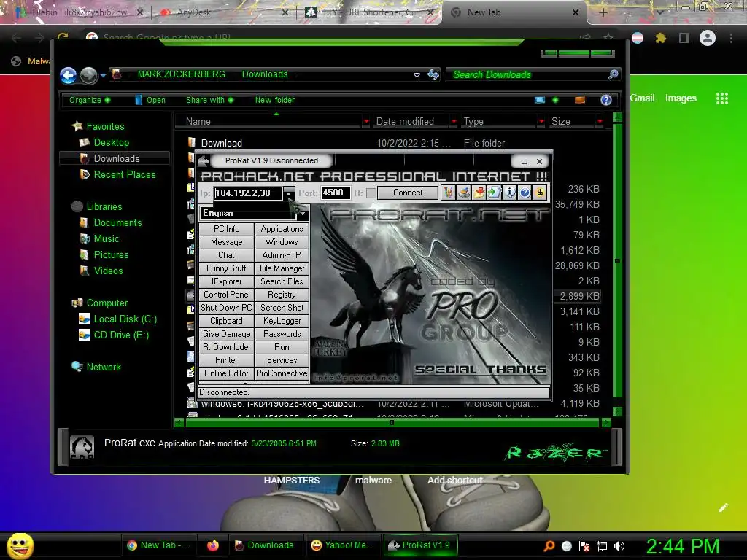Open a new Chrome tab with plus button
Viewport: 747px width, 560px height.
pos(603,12)
